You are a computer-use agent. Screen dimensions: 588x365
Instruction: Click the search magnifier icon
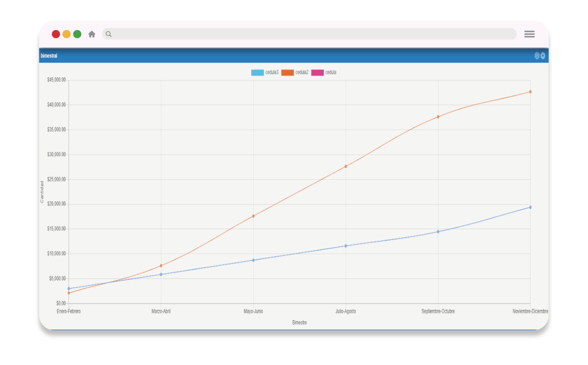pyautogui.click(x=109, y=34)
